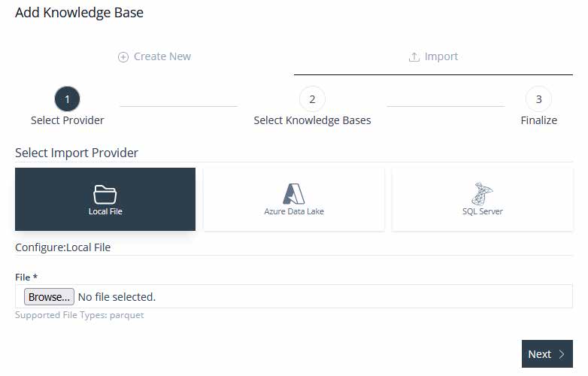Viewport: 588px width, 376px height.
Task: Go to step 3 circle
Action: 538,99
